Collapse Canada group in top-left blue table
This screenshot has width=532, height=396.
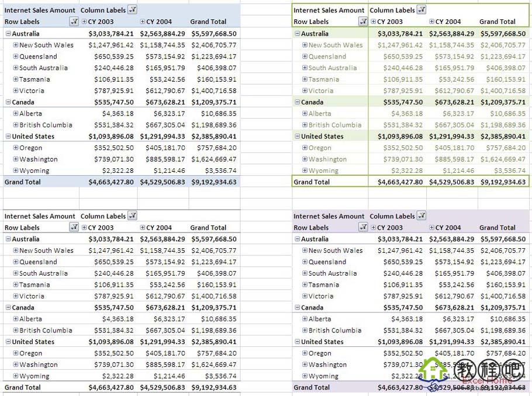click(x=8, y=102)
